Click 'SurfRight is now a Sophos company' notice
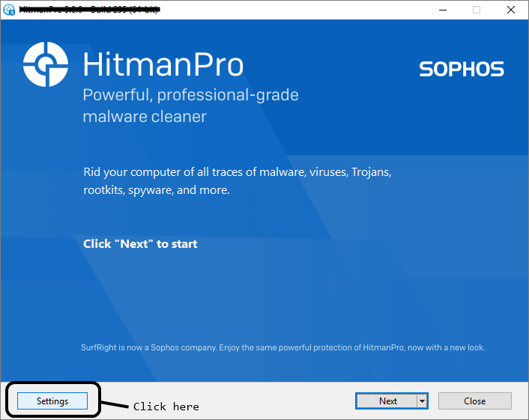Screen dimensions: 529x420 282,347
